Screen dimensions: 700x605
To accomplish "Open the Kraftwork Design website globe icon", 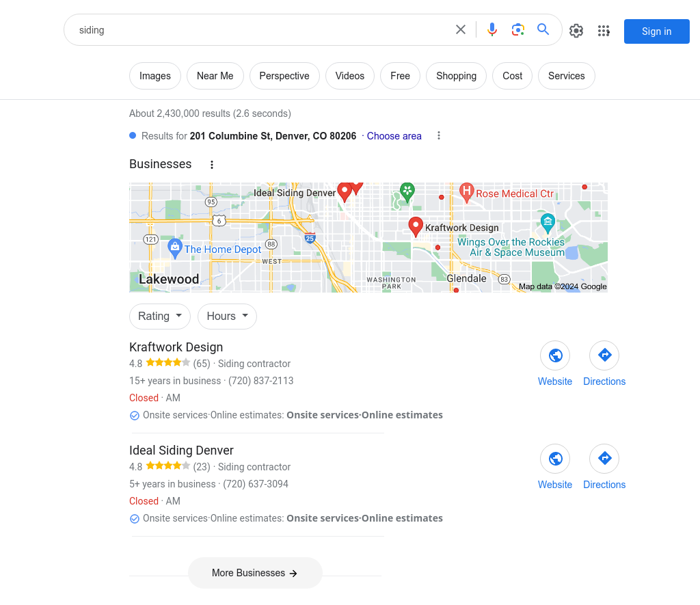I will pyautogui.click(x=555, y=355).
